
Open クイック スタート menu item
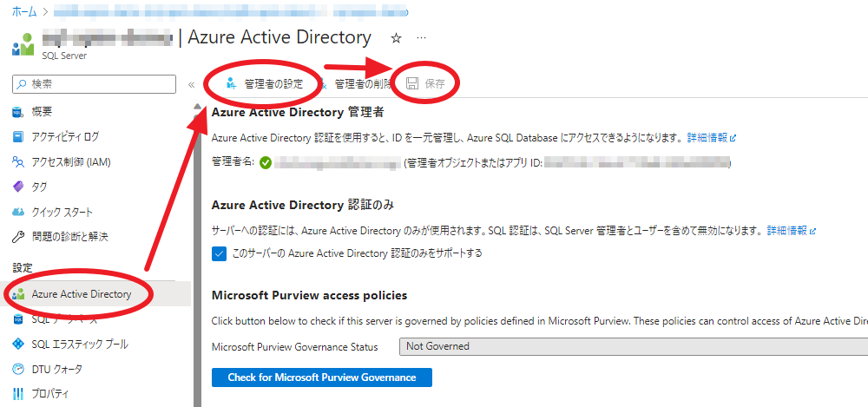62,212
